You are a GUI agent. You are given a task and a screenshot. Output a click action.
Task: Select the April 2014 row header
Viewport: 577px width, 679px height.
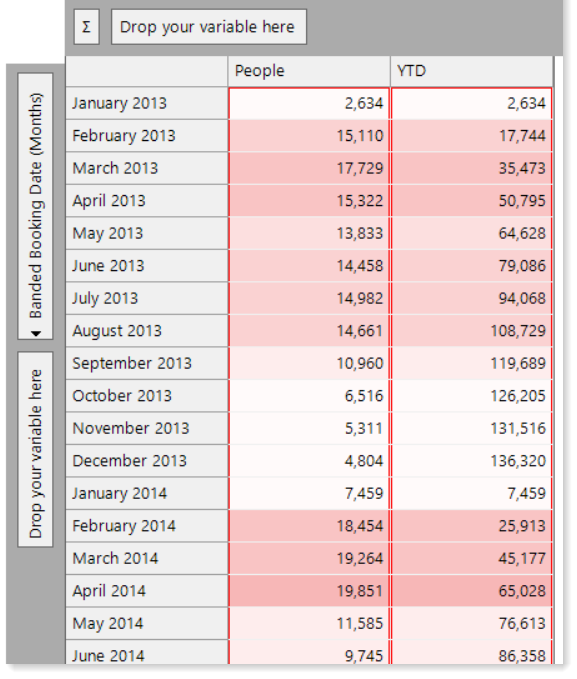point(147,591)
